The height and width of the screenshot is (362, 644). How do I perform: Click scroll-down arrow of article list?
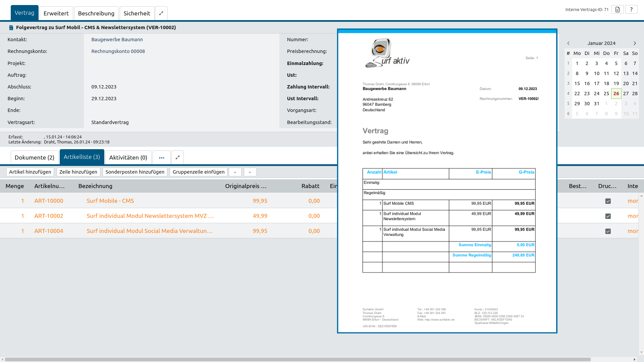click(641, 352)
